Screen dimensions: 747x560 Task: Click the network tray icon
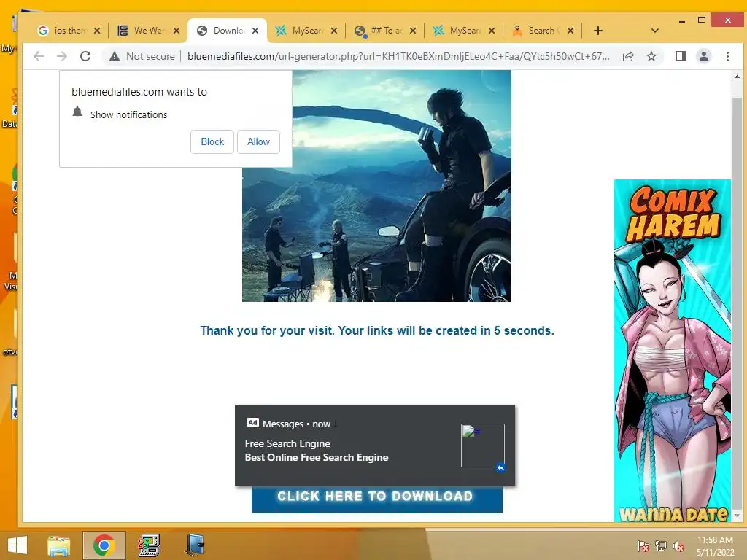coord(661,545)
